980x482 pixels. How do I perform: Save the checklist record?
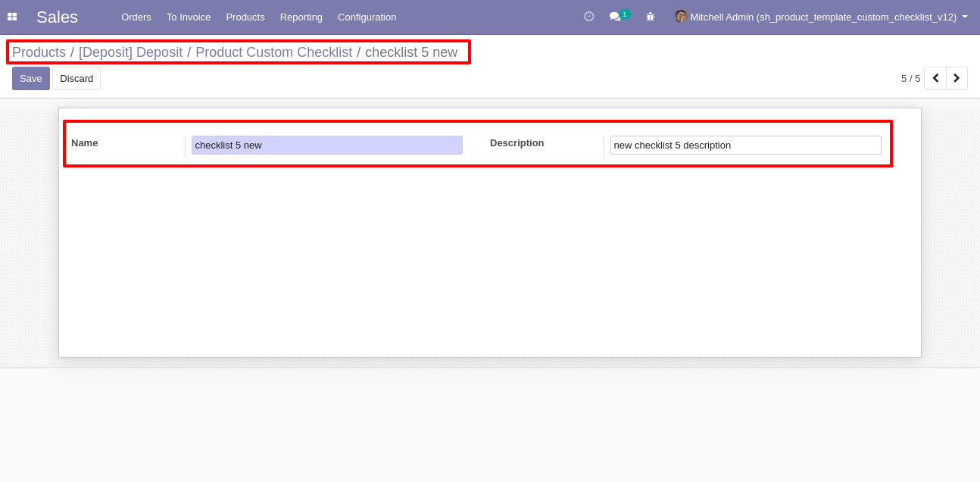click(31, 78)
